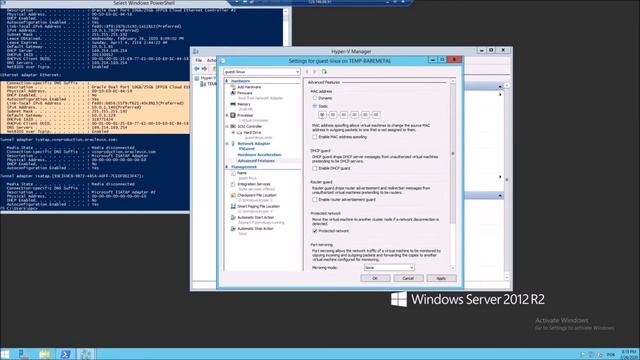Image resolution: width=640 pixels, height=360 pixels.
Task: Select the Network Adapter icon
Action: point(233,144)
